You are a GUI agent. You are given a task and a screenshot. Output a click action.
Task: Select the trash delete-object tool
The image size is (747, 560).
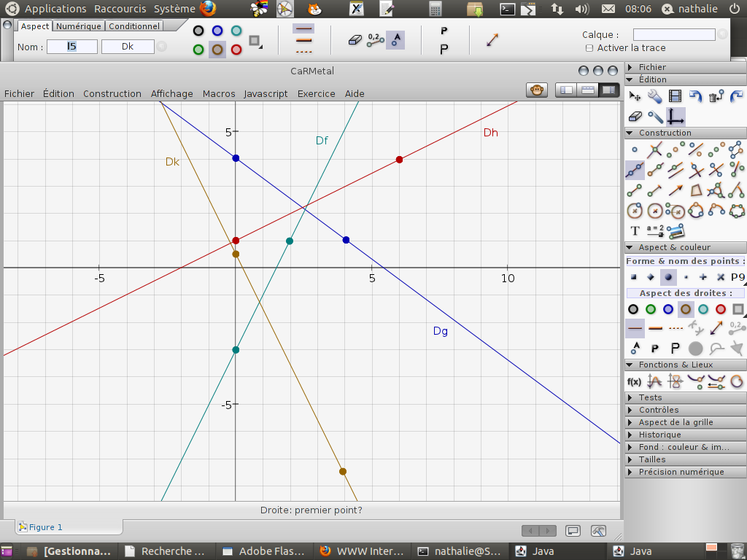tap(716, 96)
